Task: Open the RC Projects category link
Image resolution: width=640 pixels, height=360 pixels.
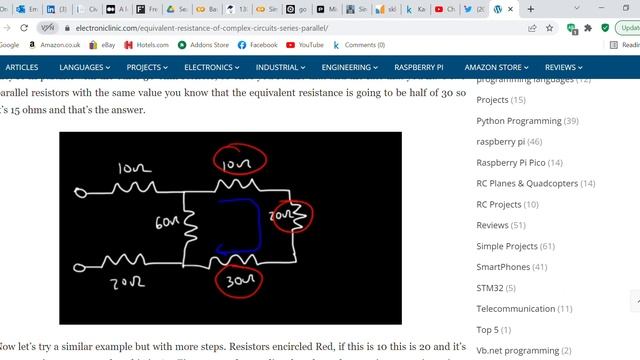Action: pyautogui.click(x=499, y=204)
